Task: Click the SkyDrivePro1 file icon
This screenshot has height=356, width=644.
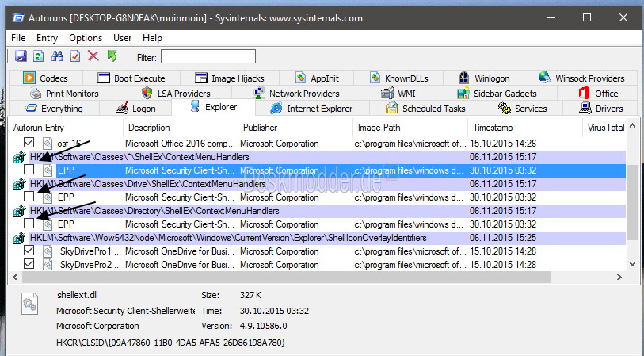Action: (x=48, y=251)
